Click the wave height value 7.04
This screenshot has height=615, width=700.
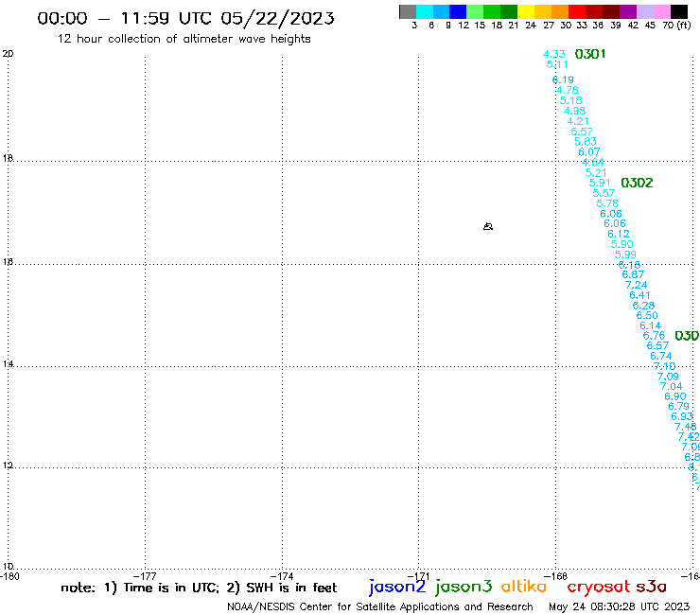click(x=672, y=386)
